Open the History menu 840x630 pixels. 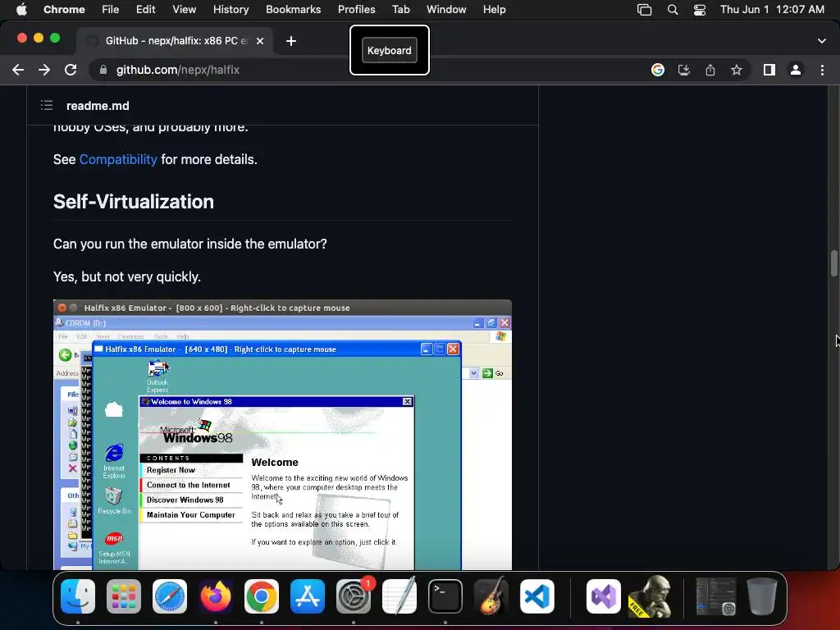coord(231,9)
